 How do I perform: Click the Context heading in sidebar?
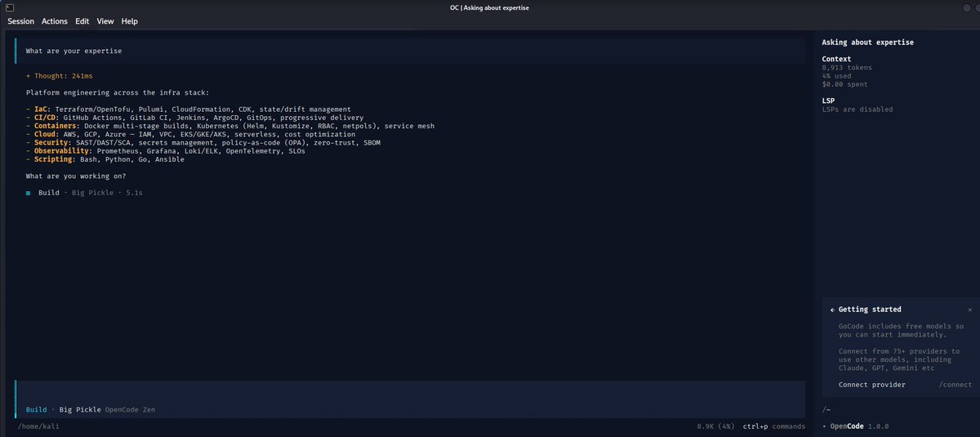coord(836,59)
